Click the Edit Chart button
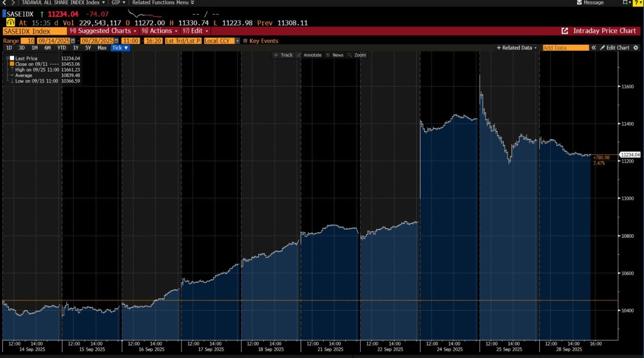 click(614, 48)
